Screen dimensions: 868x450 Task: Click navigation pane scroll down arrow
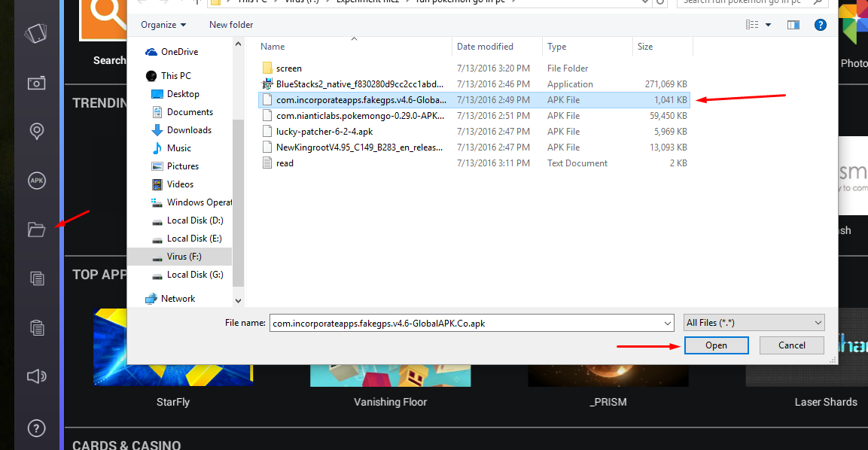click(x=239, y=301)
